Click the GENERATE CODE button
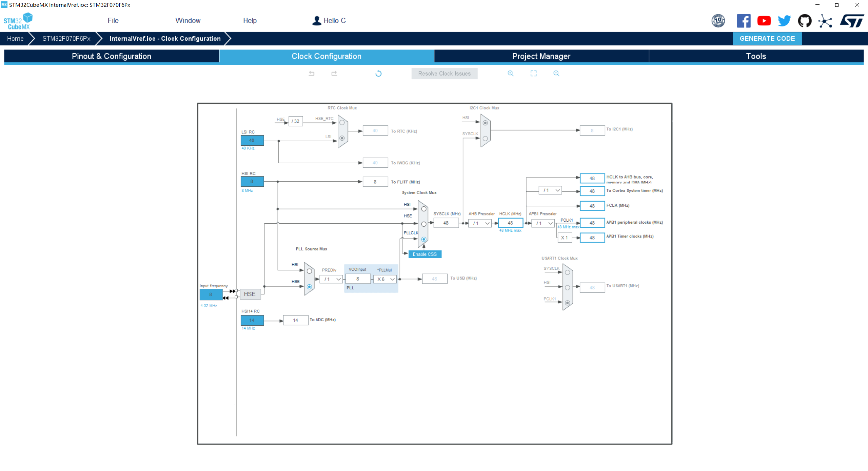Image resolution: width=868 pixels, height=471 pixels. pyautogui.click(x=767, y=39)
